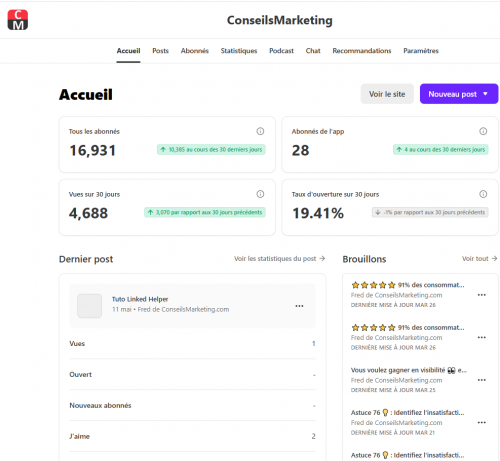Open options menu for second 91% des consommat draft
This screenshot has width=500, height=461.
[482, 337]
